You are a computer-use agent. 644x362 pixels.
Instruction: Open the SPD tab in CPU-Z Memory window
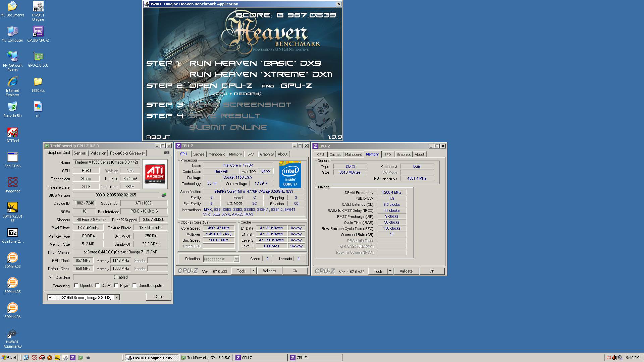click(387, 155)
